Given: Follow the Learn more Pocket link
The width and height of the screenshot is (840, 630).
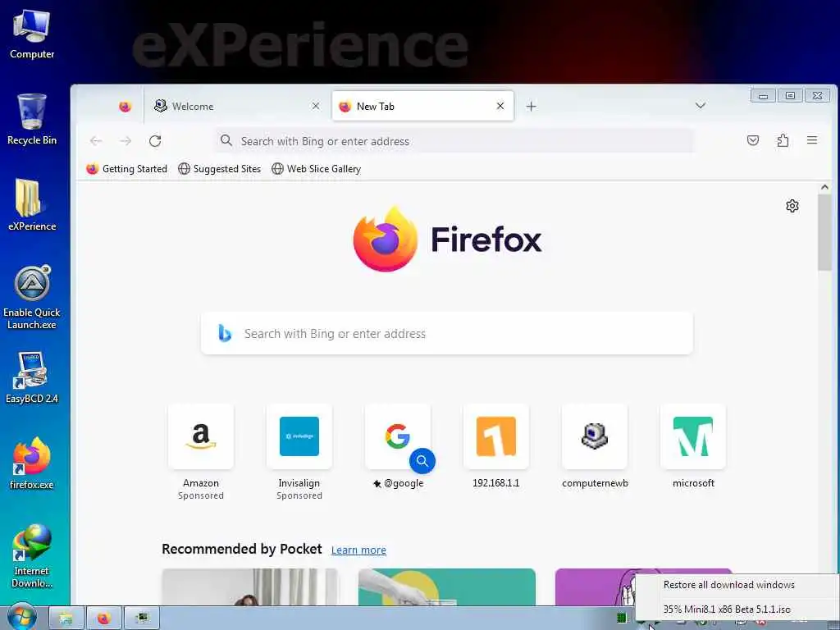Looking at the screenshot, I should [x=358, y=550].
